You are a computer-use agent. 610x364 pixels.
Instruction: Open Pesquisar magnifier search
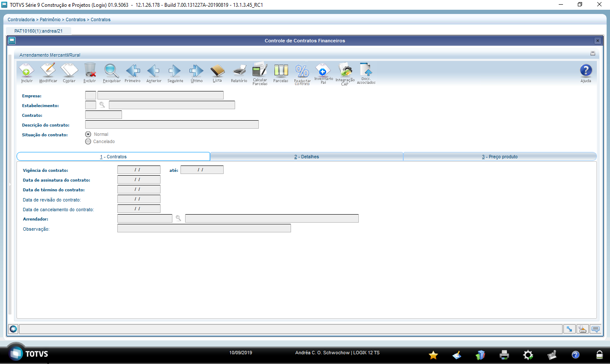coord(111,73)
